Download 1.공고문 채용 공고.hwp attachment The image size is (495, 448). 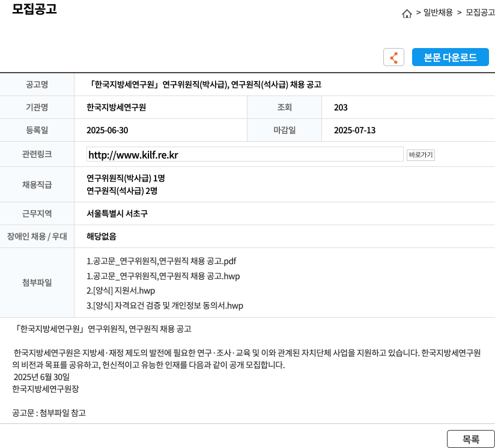coord(163,276)
